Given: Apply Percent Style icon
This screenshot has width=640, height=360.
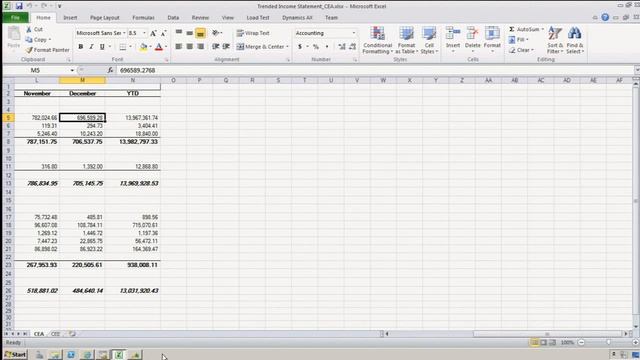Looking at the screenshot, I should [x=316, y=47].
